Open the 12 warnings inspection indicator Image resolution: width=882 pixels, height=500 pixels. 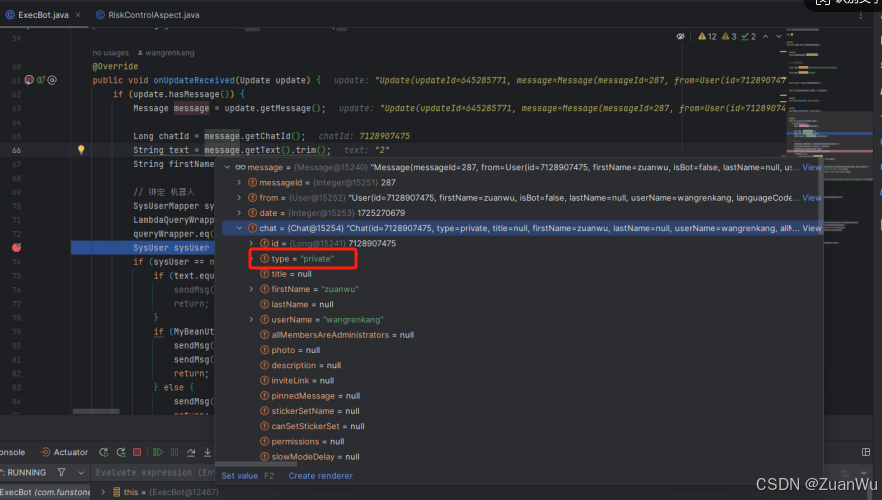(707, 37)
